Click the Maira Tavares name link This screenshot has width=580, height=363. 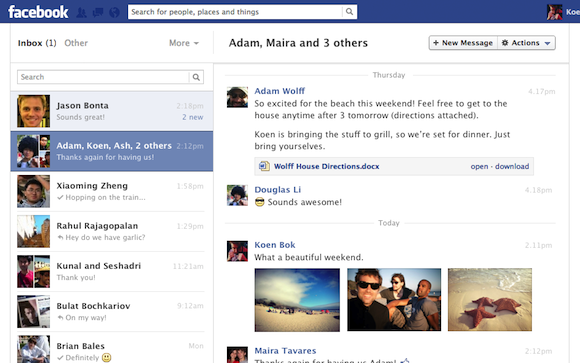tap(285, 351)
